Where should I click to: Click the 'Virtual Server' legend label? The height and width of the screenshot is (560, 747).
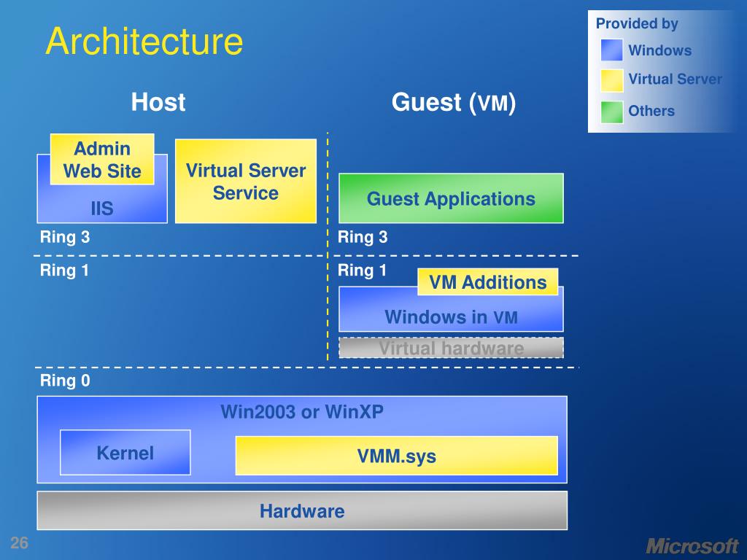(675, 79)
